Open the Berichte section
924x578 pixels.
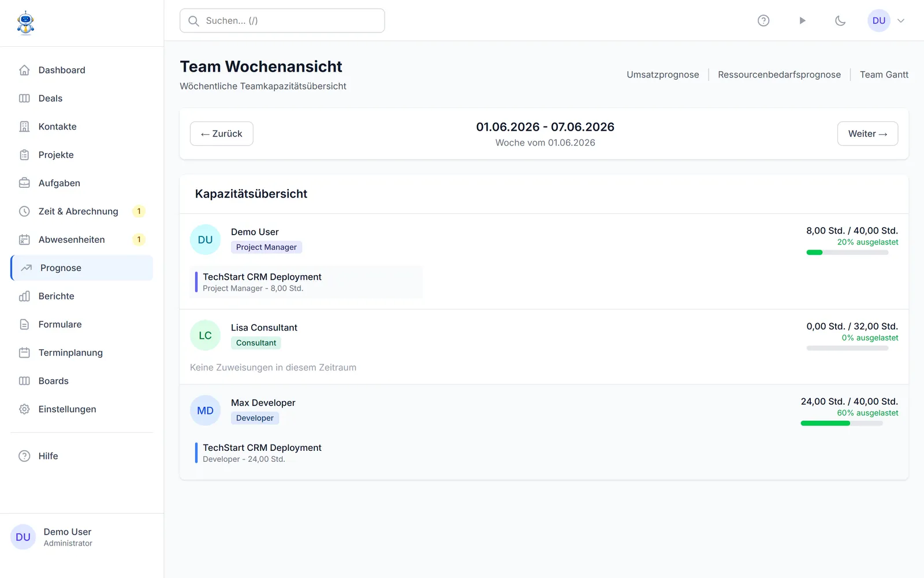point(81,297)
